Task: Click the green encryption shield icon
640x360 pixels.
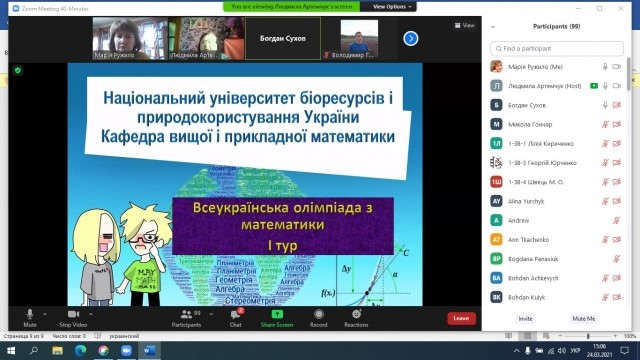Action: [18, 70]
